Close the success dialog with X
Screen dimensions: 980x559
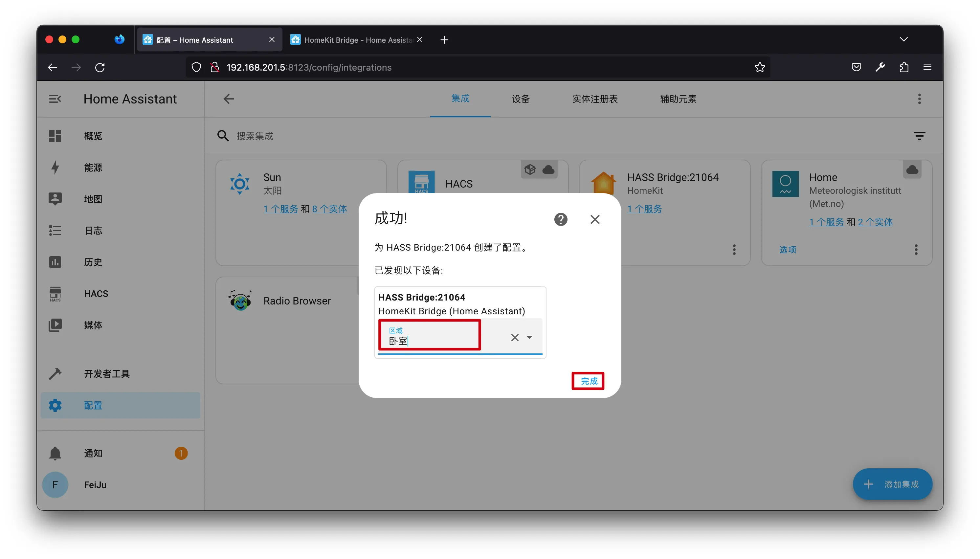pyautogui.click(x=595, y=219)
